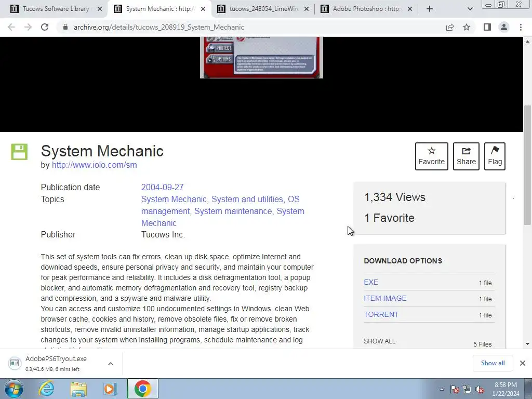532x399 pixels.
Task: Close the Adobe Photoshop tab
Action: [x=410, y=9]
